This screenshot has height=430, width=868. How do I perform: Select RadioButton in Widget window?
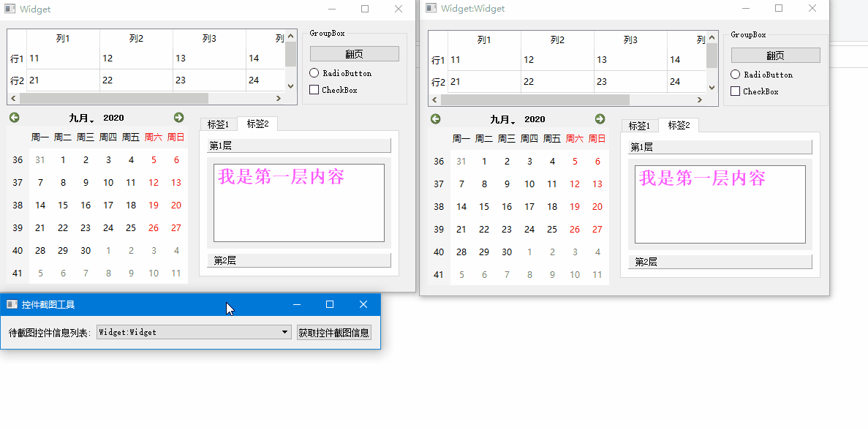(341, 73)
